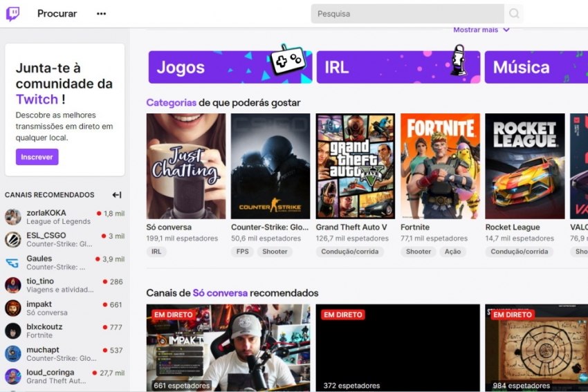Screen dimensions: 588x392
Task: Open the Rocket League title link
Action: coord(513,227)
